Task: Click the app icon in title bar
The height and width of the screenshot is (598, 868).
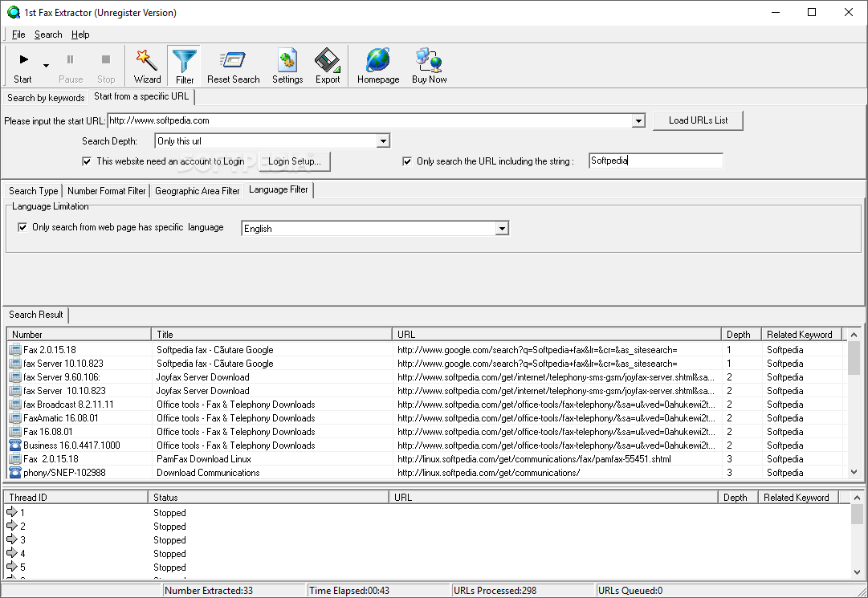Action: (13, 12)
